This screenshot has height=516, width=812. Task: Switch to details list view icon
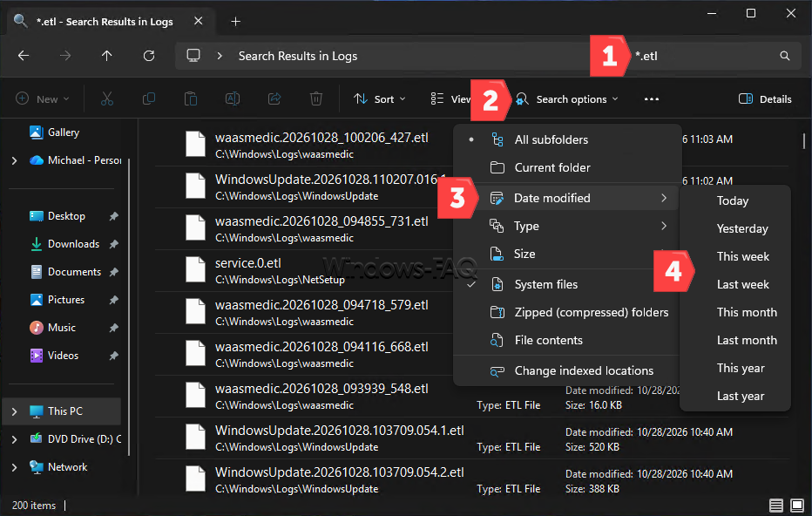[x=775, y=506]
